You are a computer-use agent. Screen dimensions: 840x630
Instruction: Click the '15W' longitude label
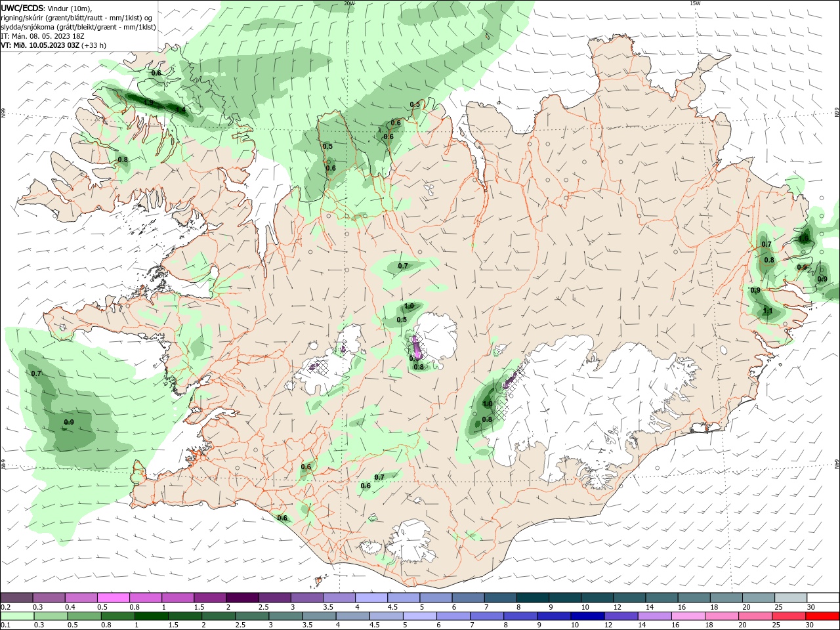(695, 3)
